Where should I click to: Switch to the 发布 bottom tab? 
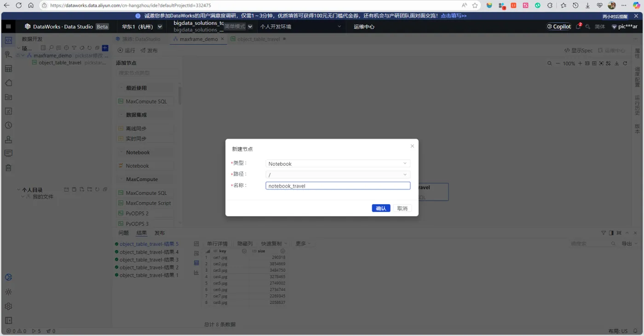tap(160, 233)
